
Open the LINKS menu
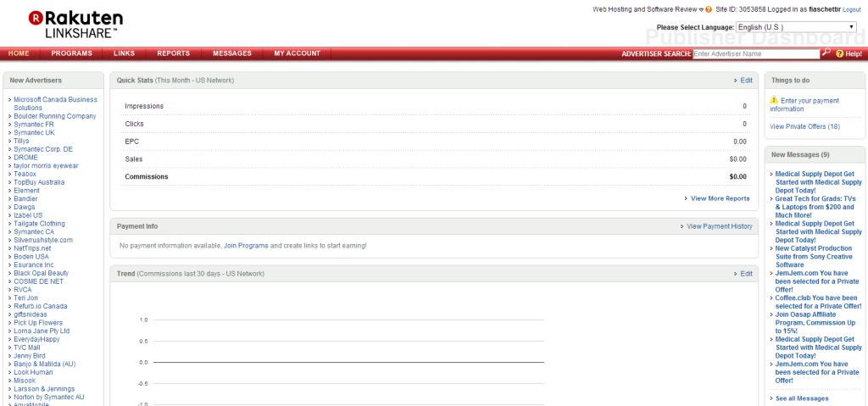[124, 53]
